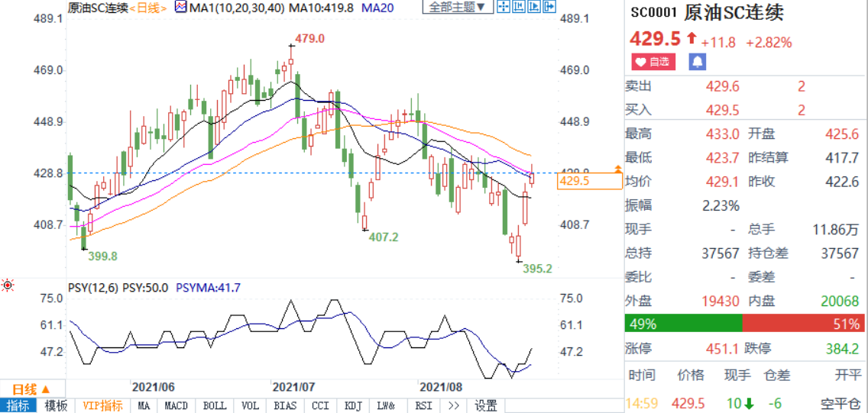Screen dimensions: 868x413
Task: Open the 全部主题 dropdown
Action: 457,7
